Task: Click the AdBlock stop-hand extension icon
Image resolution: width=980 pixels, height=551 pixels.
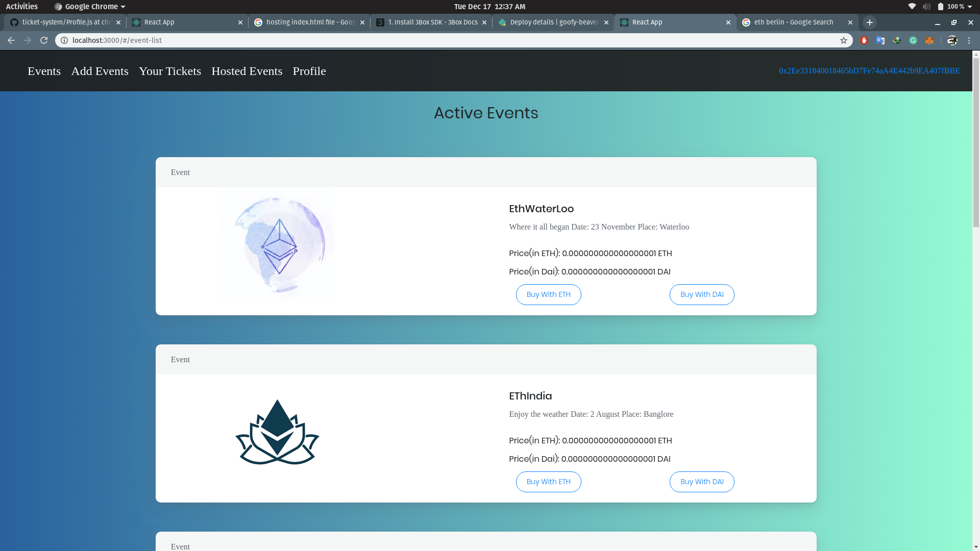Action: [x=864, y=40]
